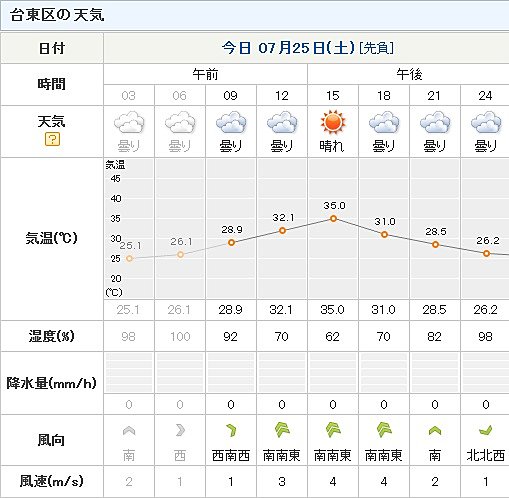Screen dimensions: 509x498
Task: Click the humidity value 62
Action: click(333, 337)
